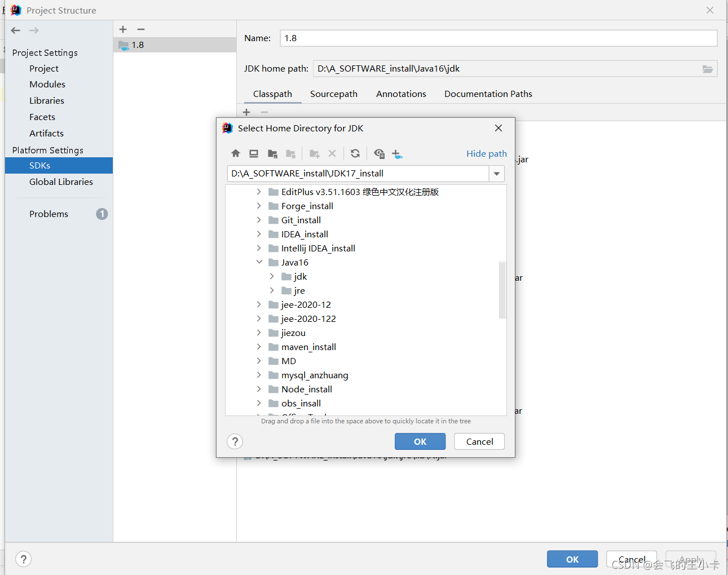This screenshot has height=575, width=728.
Task: Select the jee-2020-122 folder row
Action: point(365,319)
